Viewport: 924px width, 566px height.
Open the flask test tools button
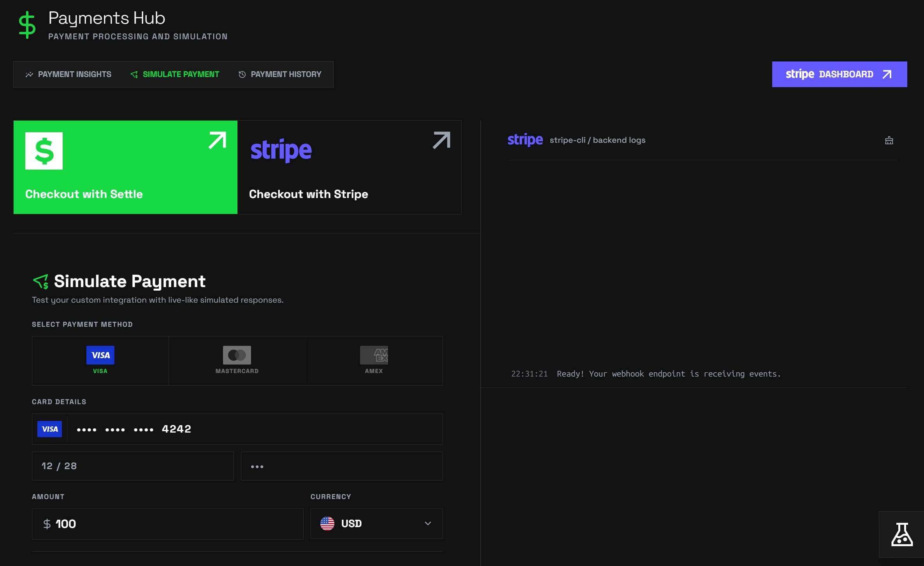(902, 534)
